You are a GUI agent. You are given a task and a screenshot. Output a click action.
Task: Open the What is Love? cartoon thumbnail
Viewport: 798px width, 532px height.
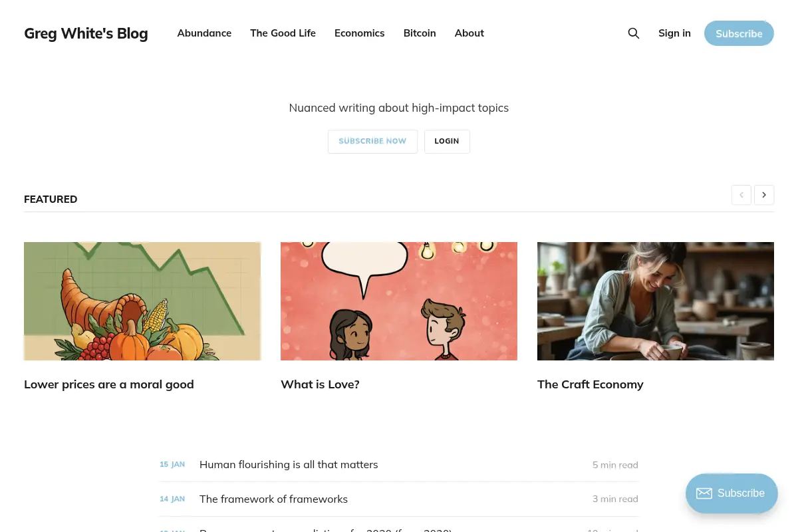tap(399, 301)
